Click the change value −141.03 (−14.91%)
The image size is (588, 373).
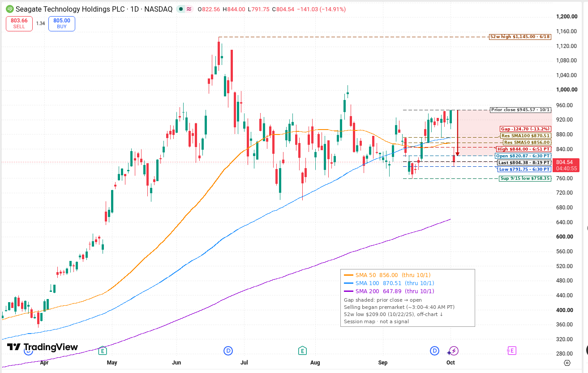pos(320,9)
